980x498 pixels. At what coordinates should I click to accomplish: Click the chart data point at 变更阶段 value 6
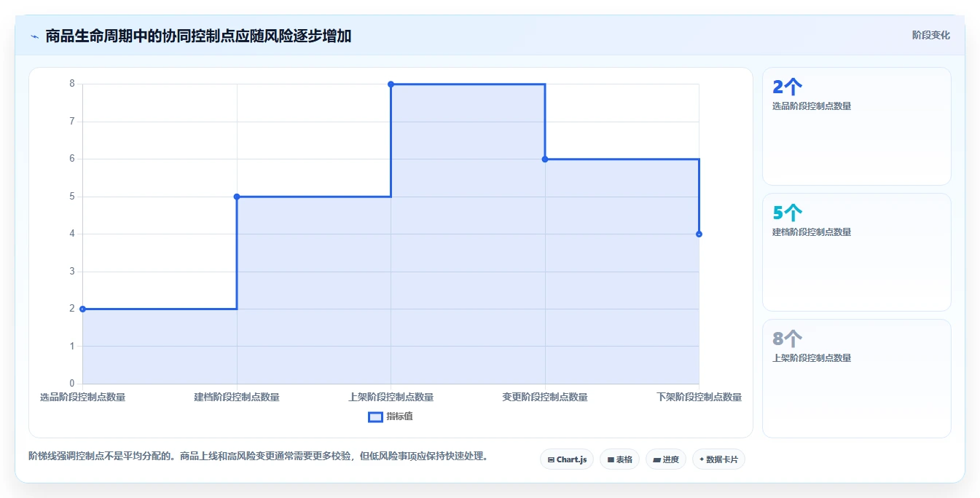pos(545,159)
